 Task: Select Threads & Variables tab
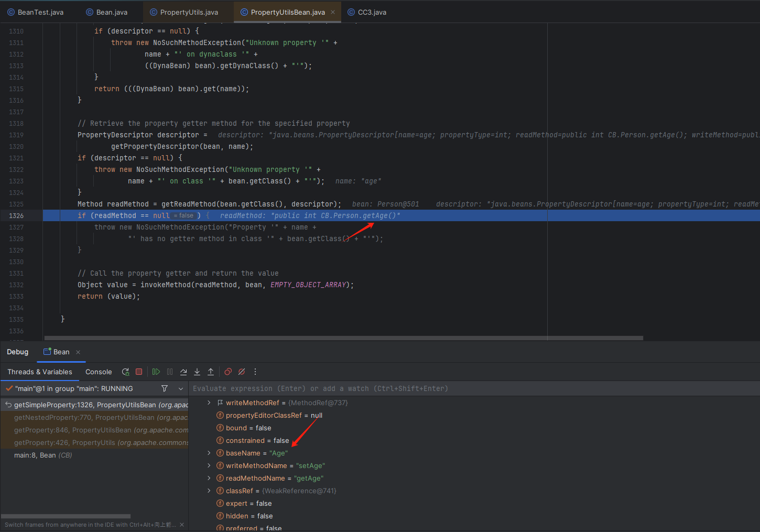pos(40,372)
